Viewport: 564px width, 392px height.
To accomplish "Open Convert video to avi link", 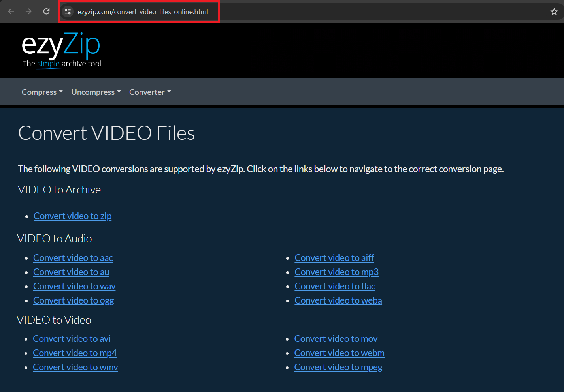I will click(x=72, y=339).
